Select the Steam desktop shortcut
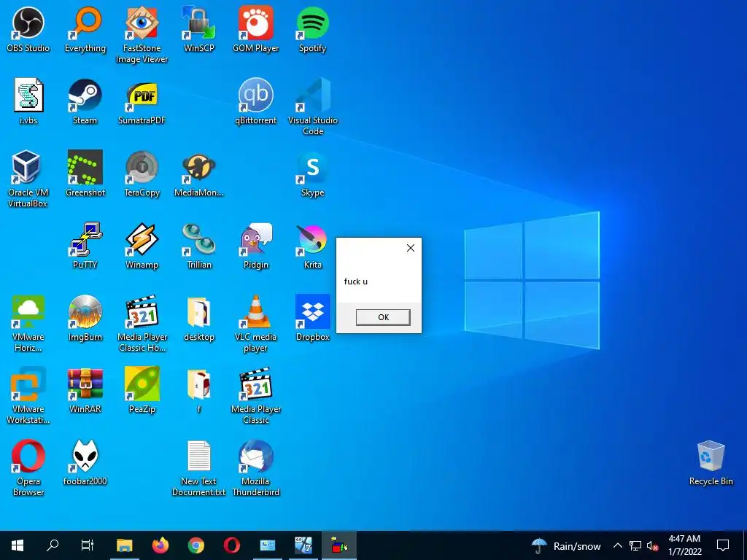Viewport: 747px width, 560px height. (85, 101)
